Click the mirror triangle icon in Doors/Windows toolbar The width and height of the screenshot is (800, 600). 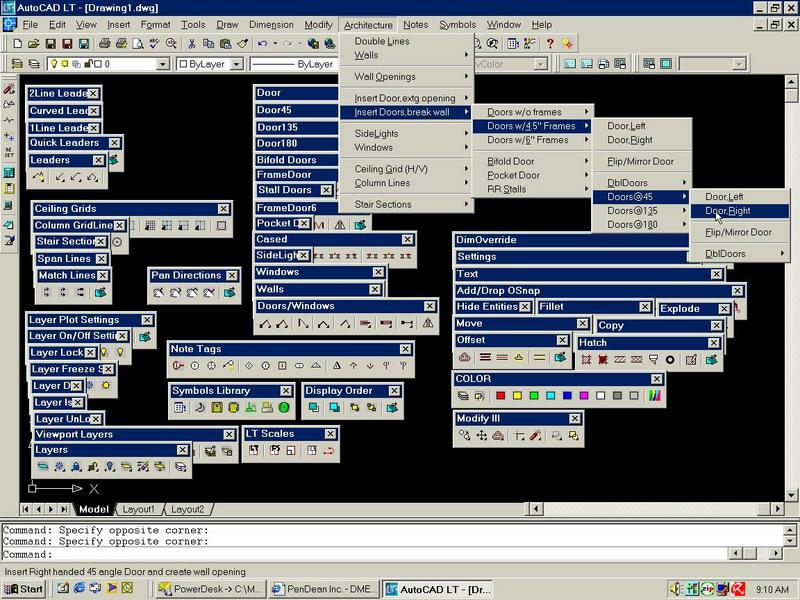pyautogui.click(x=428, y=323)
